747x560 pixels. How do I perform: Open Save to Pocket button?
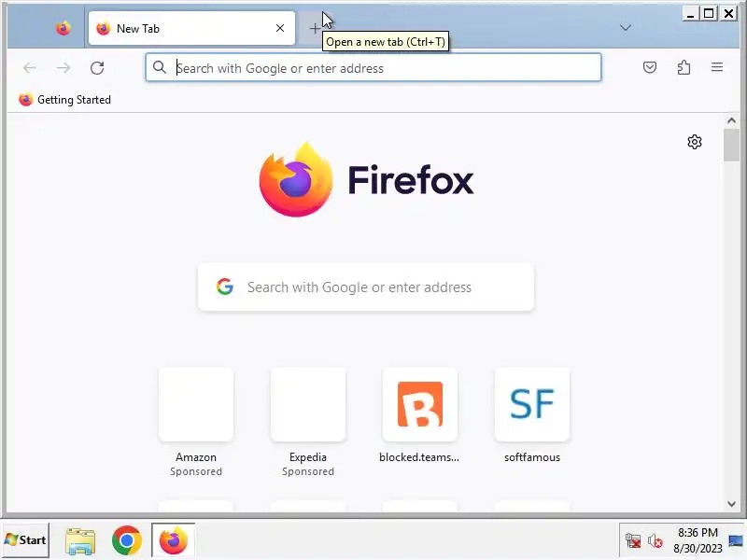tap(649, 67)
